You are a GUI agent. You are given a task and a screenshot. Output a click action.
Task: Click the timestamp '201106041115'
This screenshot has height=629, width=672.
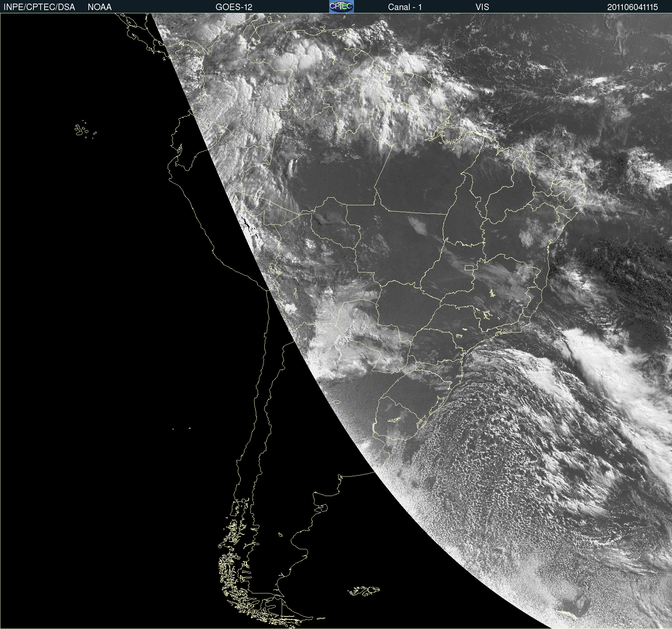click(x=632, y=7)
